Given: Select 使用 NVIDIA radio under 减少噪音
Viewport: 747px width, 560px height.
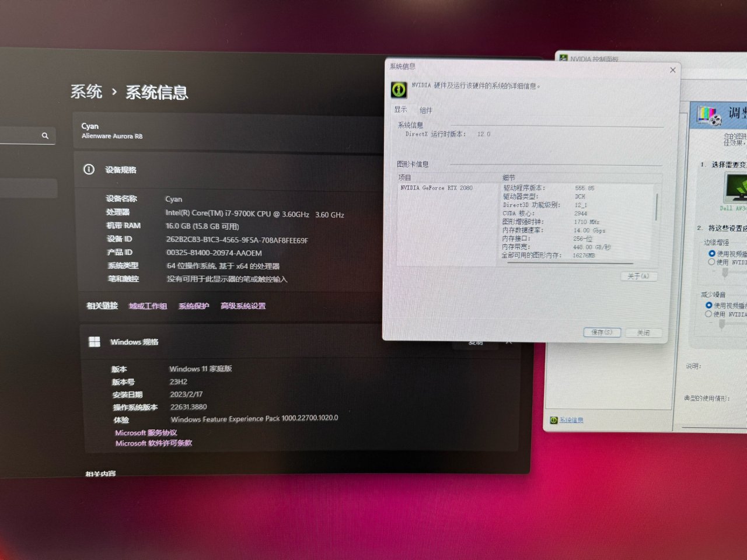Looking at the screenshot, I should 708,314.
